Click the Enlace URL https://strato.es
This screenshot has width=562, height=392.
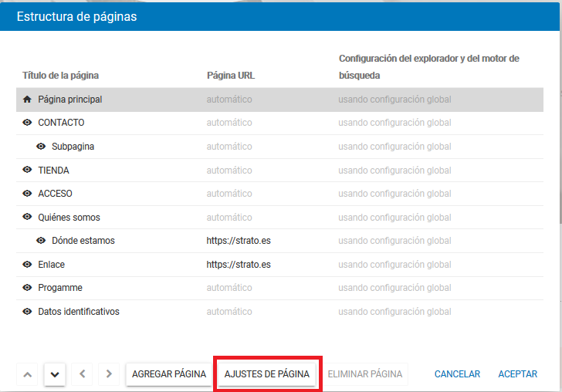[239, 265]
